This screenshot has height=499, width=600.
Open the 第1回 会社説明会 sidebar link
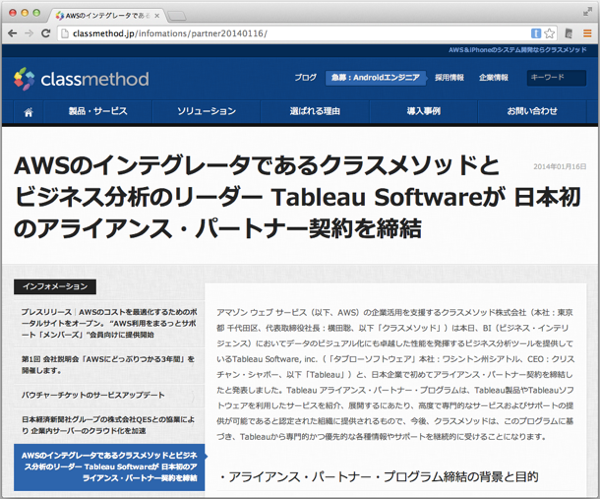[108, 365]
